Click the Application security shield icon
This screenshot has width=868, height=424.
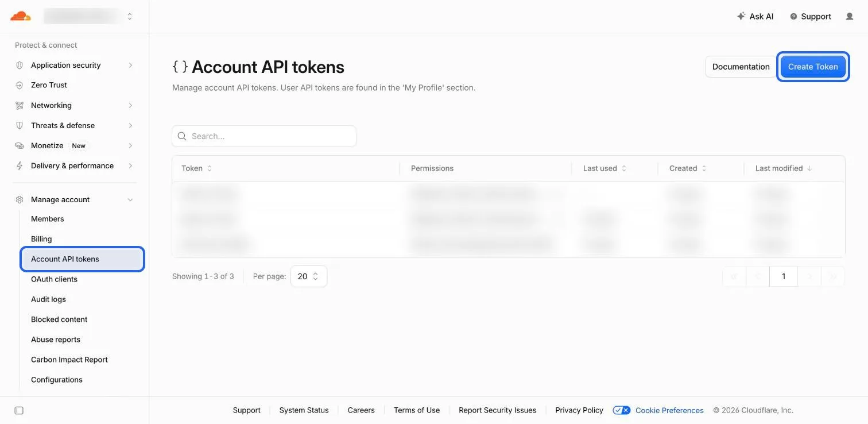(x=20, y=65)
